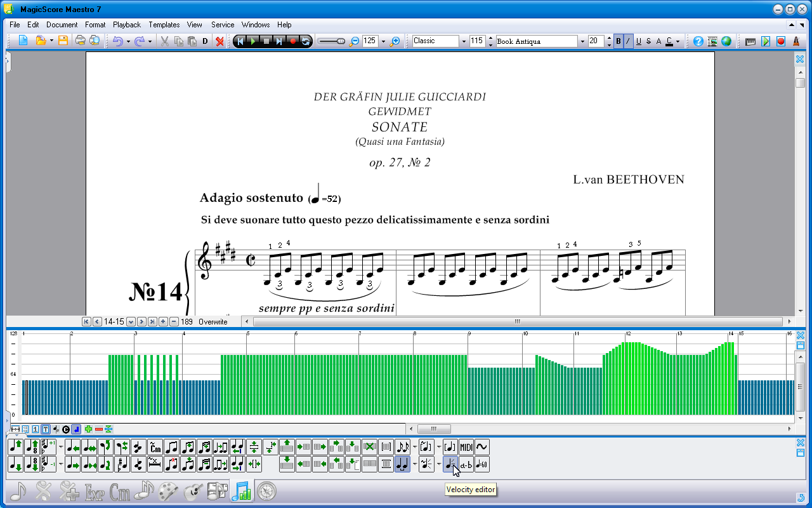Image resolution: width=812 pixels, height=508 pixels.
Task: Toggle bold formatting
Action: 619,41
